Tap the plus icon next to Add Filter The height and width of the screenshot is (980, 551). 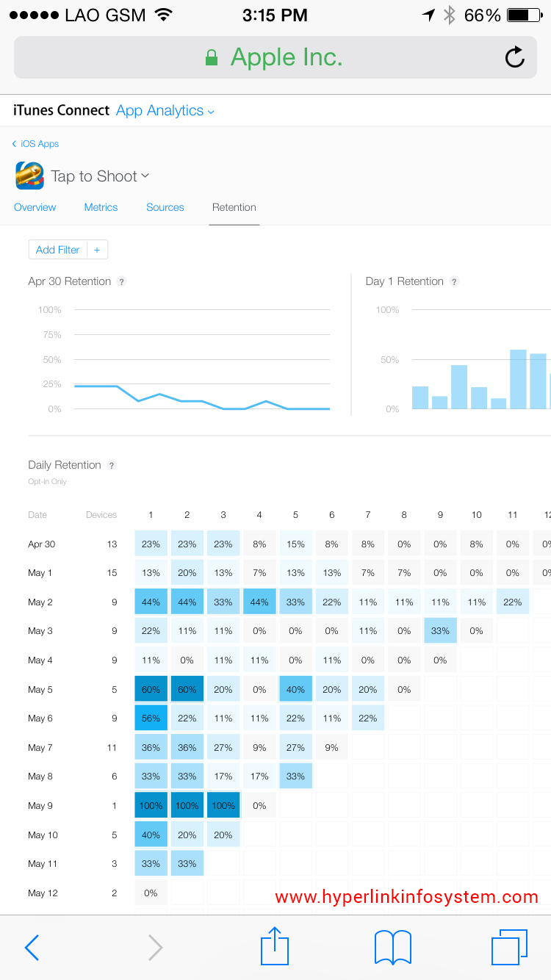(x=97, y=250)
